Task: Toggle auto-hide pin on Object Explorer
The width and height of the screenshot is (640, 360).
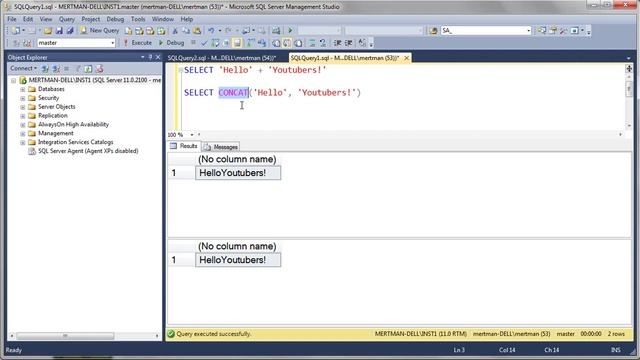Action: click(x=150, y=57)
